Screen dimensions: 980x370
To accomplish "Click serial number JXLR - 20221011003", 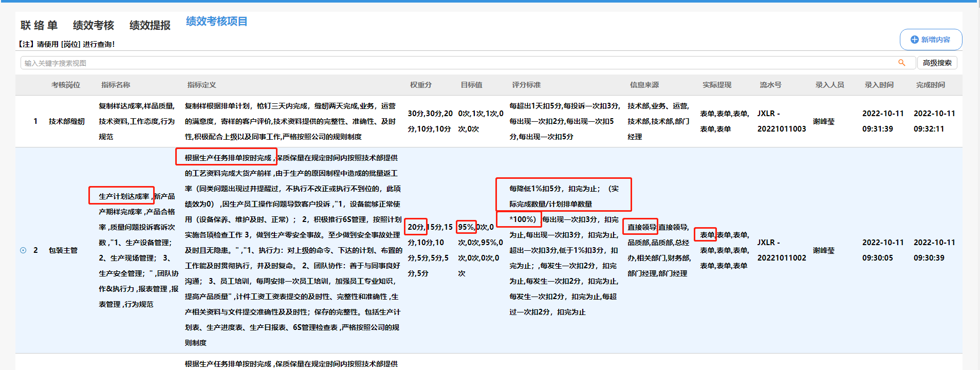I will [782, 121].
